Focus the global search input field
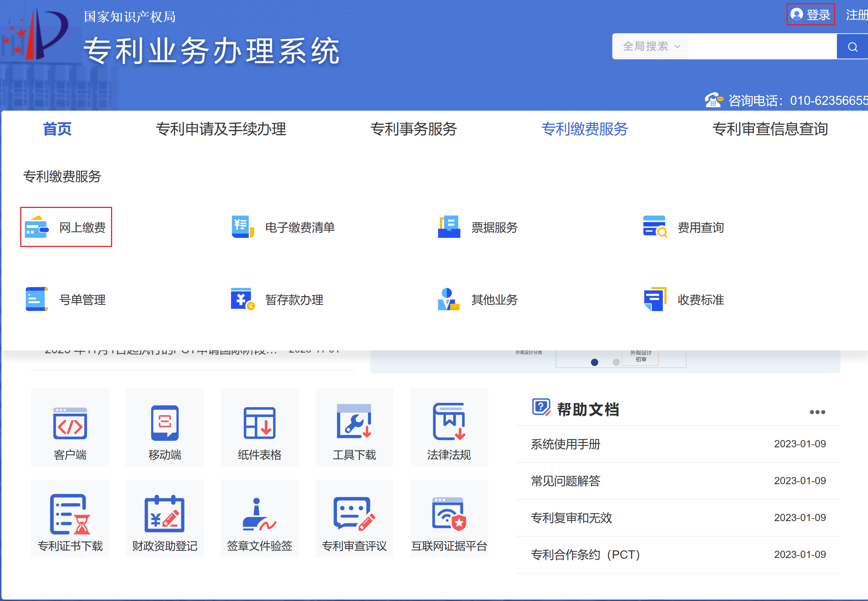 [x=762, y=46]
